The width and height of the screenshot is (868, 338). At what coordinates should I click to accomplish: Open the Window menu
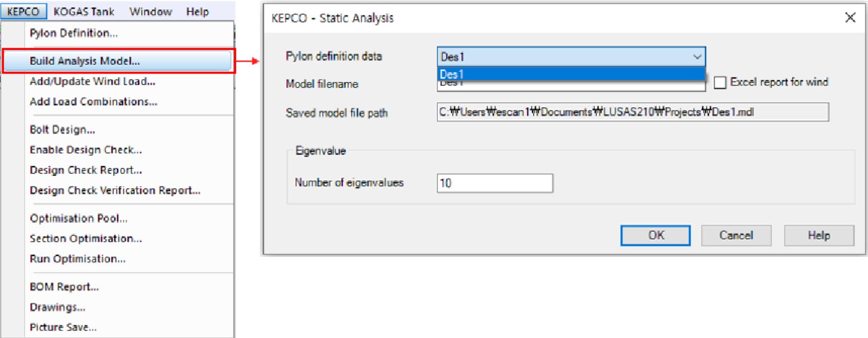[x=151, y=11]
